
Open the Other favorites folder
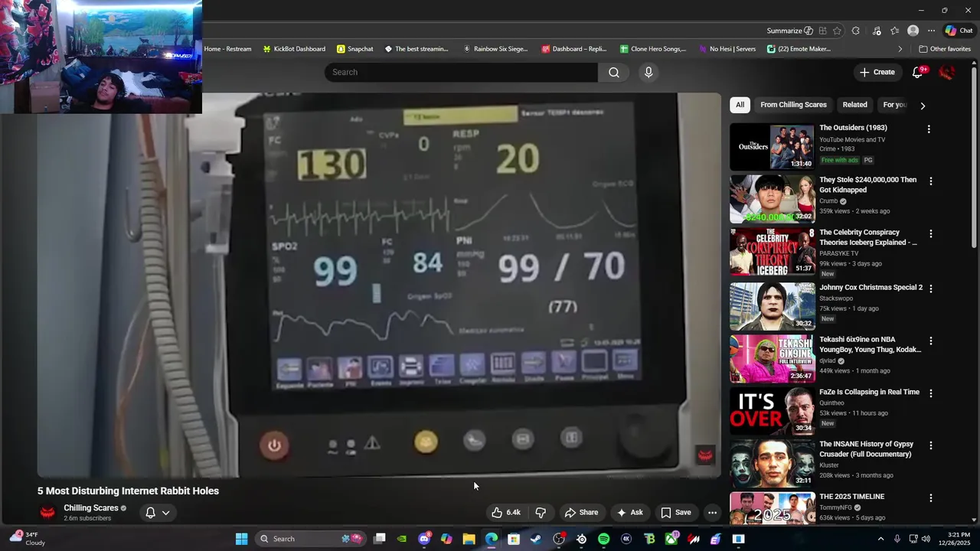point(945,49)
